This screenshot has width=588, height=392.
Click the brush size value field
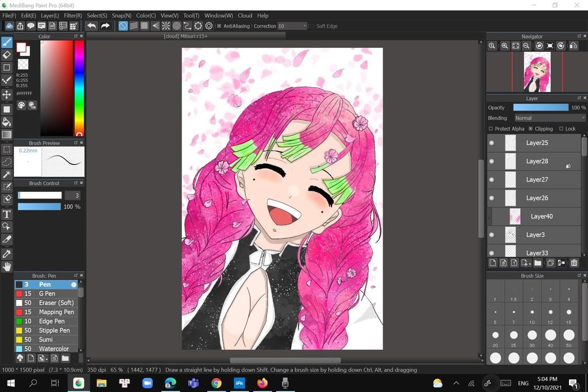[72, 195]
